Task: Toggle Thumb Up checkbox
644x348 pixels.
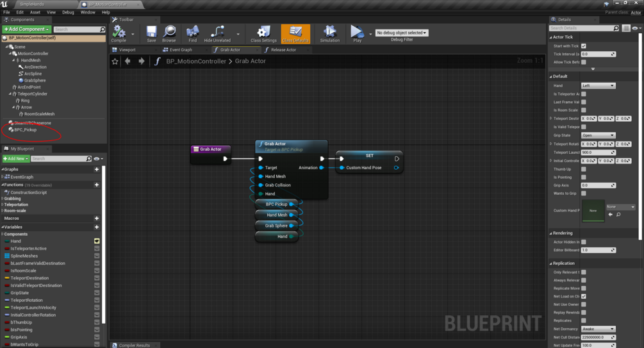Action: (584, 169)
